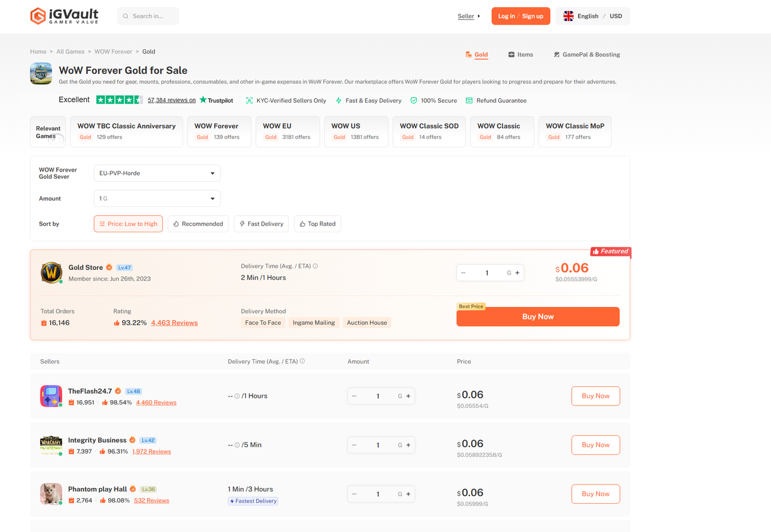771x532 pixels.
Task: Click the info icon in Integrity Business delivery time
Action: (237, 445)
